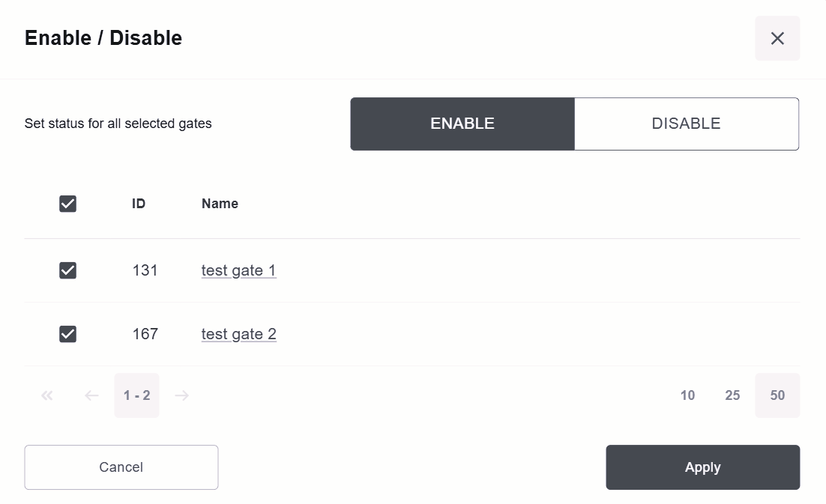Go to previous page using left arrow

point(92,395)
